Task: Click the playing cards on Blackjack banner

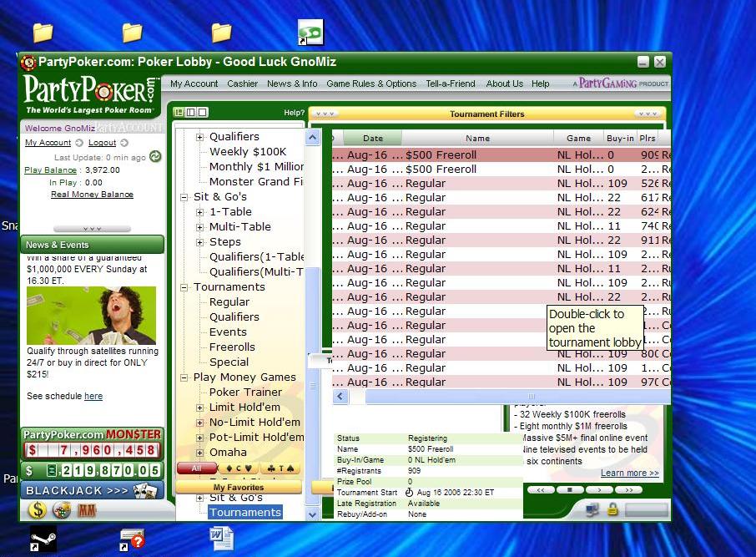Action: click(x=145, y=491)
